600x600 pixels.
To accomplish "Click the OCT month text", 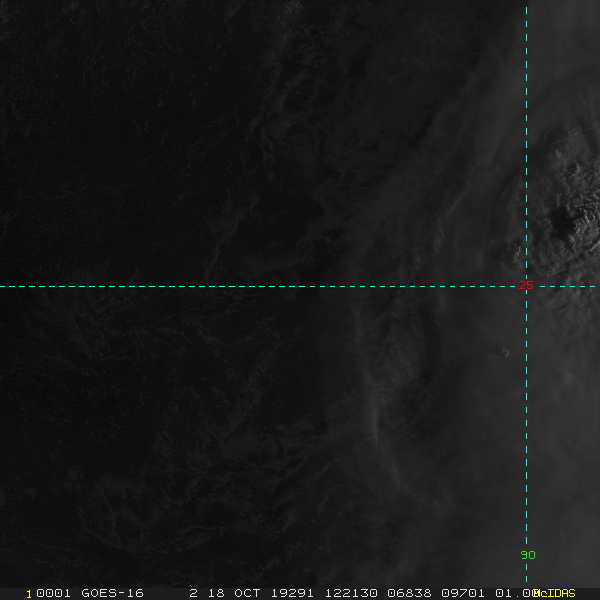I will coord(247,593).
